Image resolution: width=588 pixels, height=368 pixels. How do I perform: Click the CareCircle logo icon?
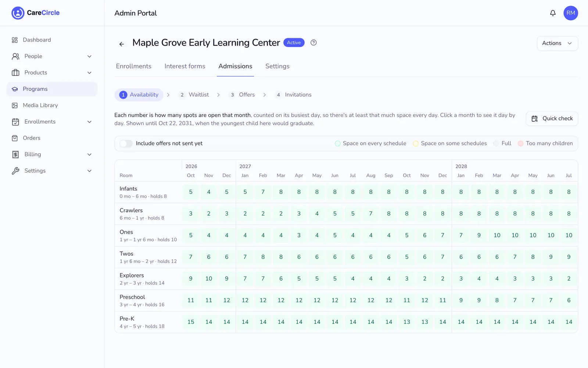[x=18, y=13]
